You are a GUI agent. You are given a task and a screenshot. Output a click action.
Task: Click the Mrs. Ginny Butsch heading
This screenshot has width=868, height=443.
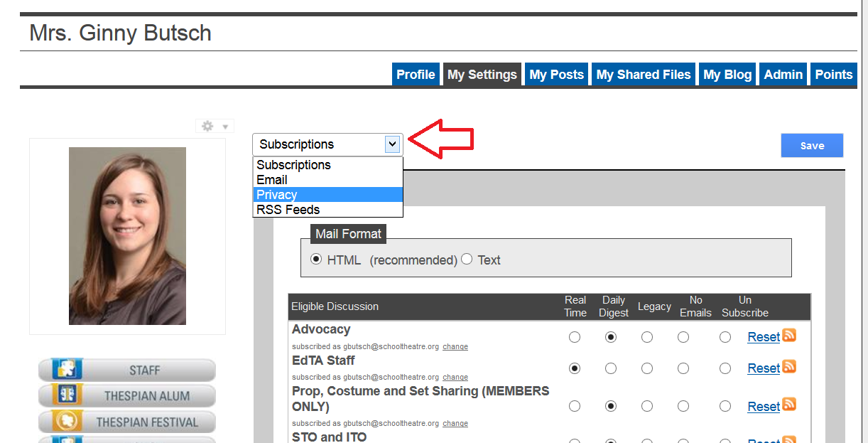pos(120,33)
